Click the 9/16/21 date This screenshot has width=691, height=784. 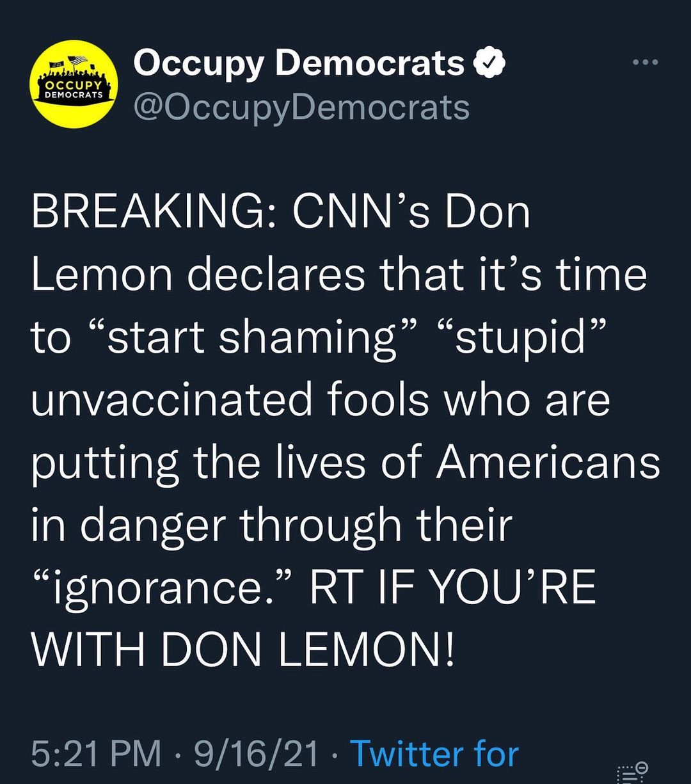[x=256, y=754]
